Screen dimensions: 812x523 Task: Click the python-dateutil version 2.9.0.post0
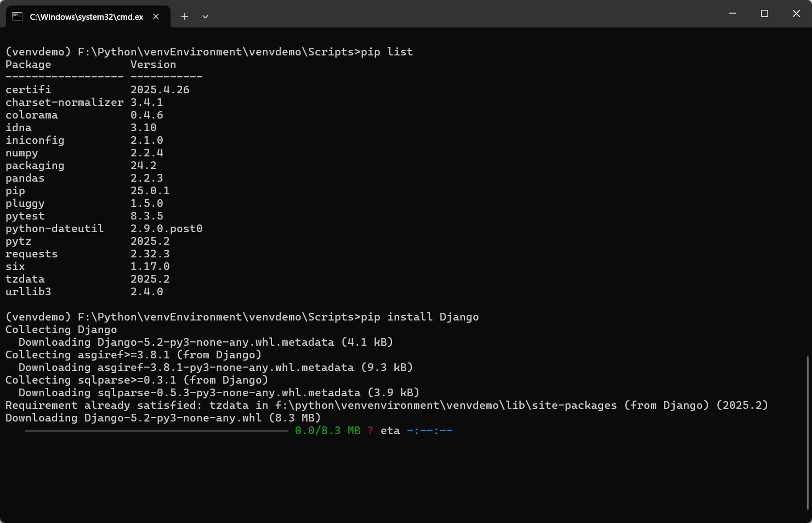166,228
